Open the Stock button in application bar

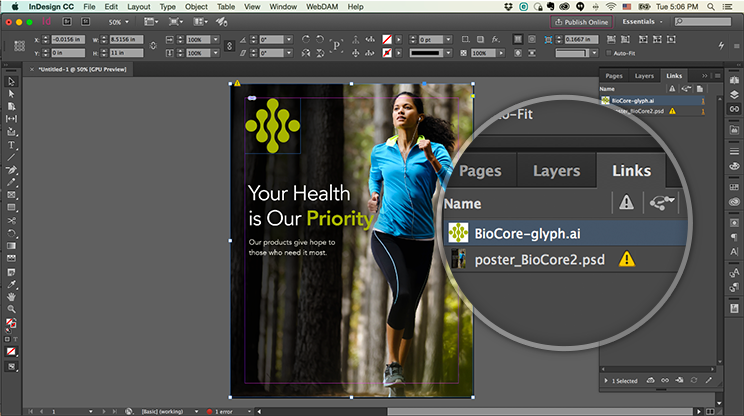pyautogui.click(x=85, y=22)
